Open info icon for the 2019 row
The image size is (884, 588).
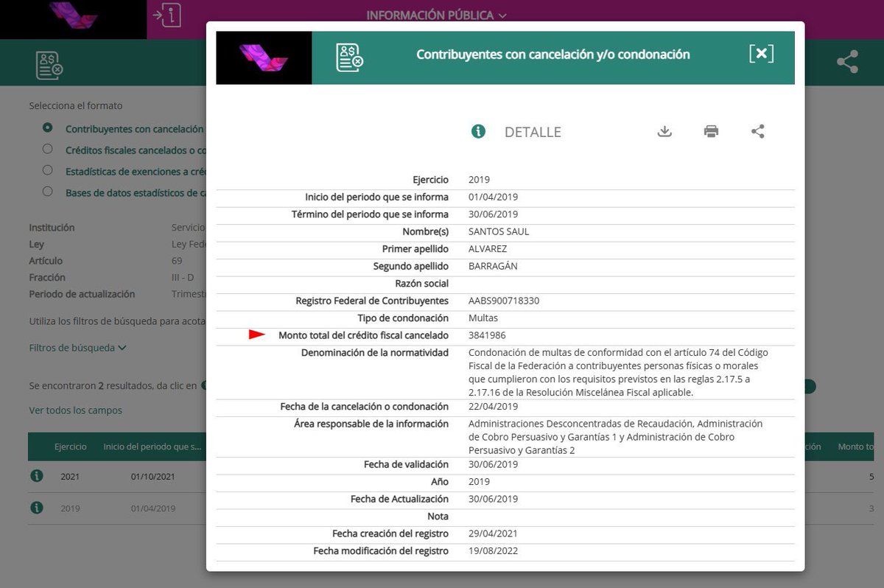point(37,508)
